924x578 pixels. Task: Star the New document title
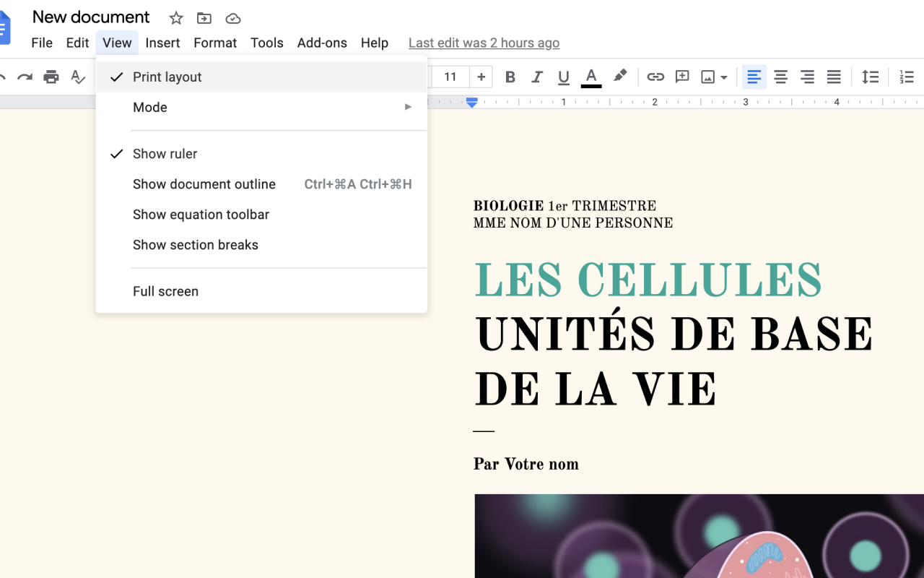176,18
